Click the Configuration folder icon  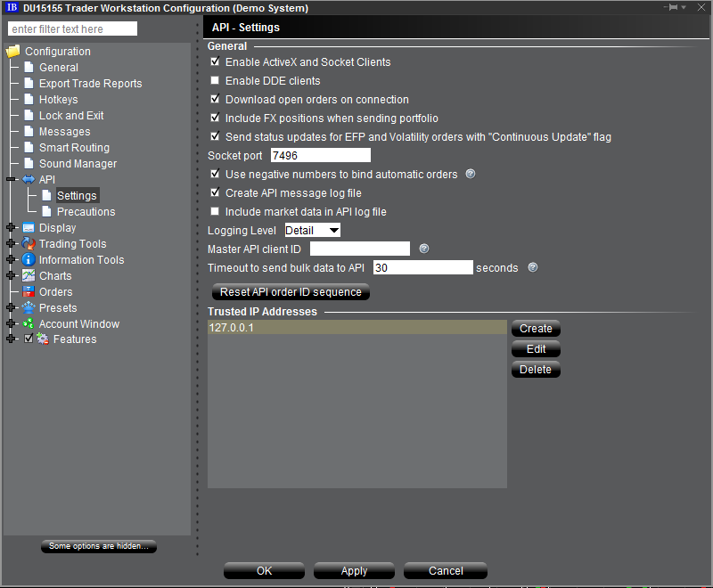[13, 52]
